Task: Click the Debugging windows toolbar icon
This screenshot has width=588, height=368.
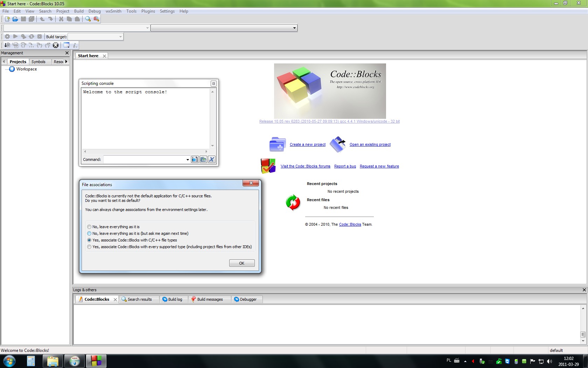Action: (66, 45)
